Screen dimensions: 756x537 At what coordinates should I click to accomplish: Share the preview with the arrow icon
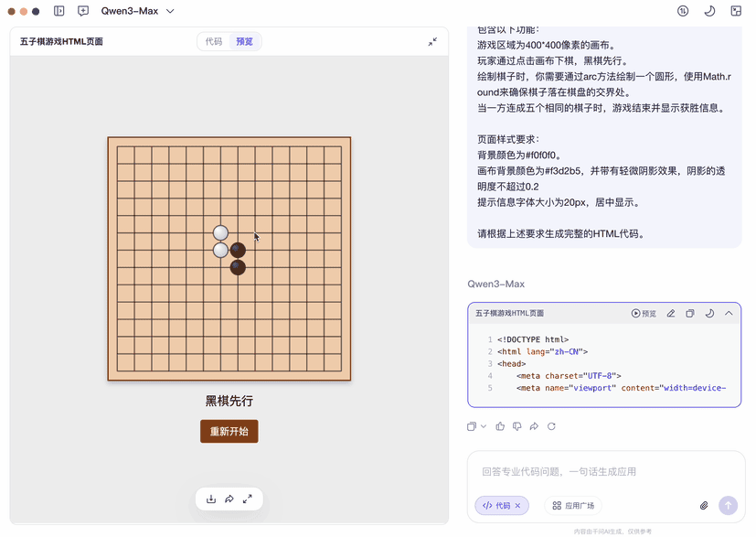click(x=229, y=499)
